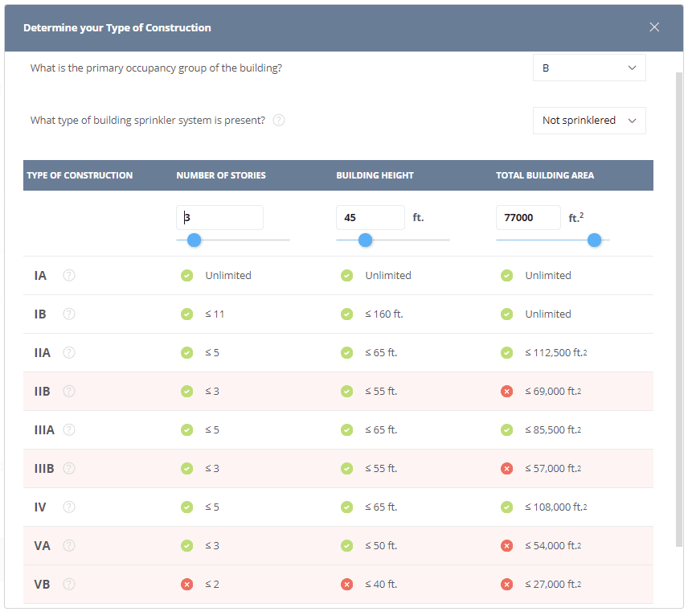Click the help icon beside construction type IB
The width and height of the screenshot is (688, 616).
coord(69,314)
